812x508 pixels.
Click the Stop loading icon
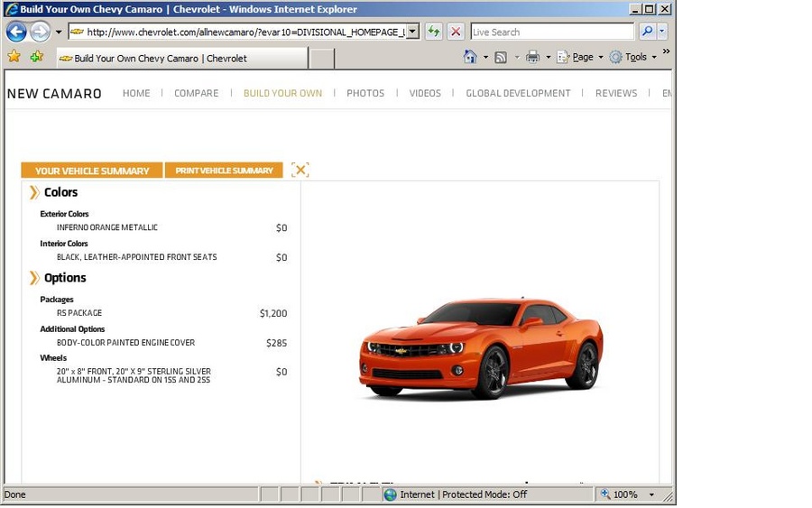(456, 32)
